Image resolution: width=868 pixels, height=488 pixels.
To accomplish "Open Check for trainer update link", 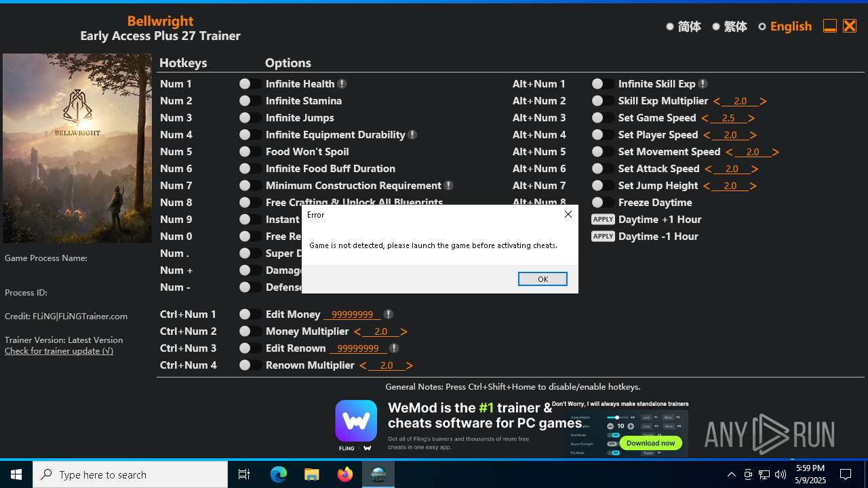I will [59, 351].
